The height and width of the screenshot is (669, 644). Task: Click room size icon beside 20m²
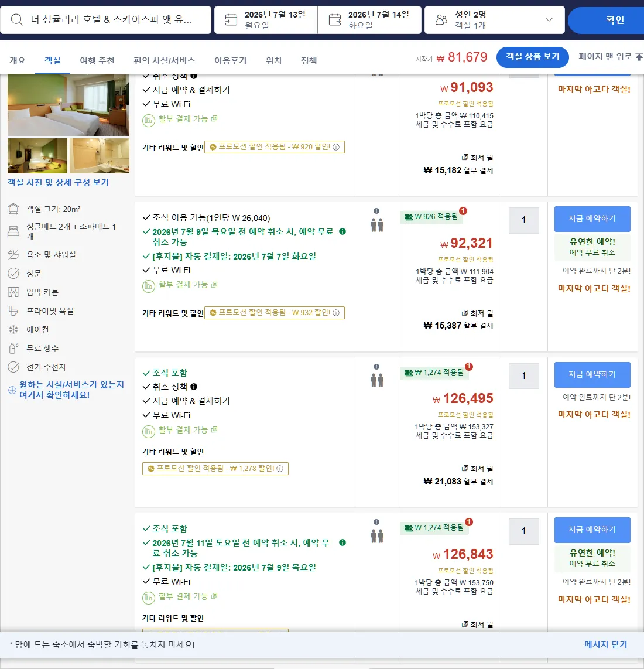[13, 209]
